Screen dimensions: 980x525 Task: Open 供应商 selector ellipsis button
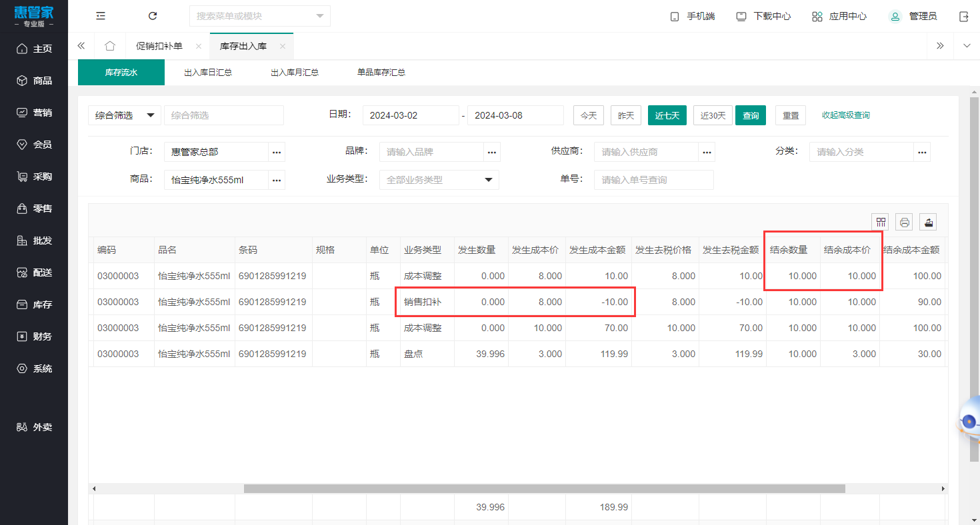tap(707, 152)
